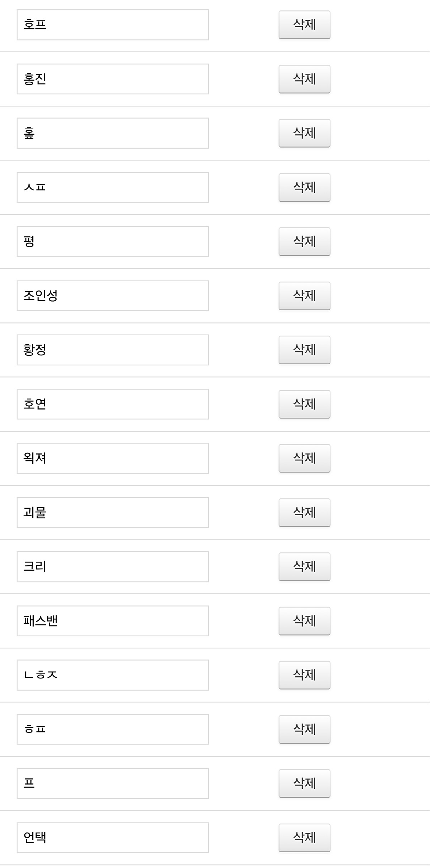Click 삭제 next to 왹져
The width and height of the screenshot is (430, 868).
305,458
